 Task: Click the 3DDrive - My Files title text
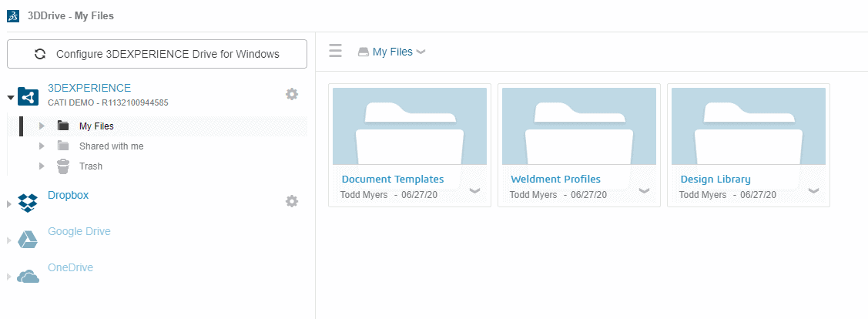[x=71, y=16]
